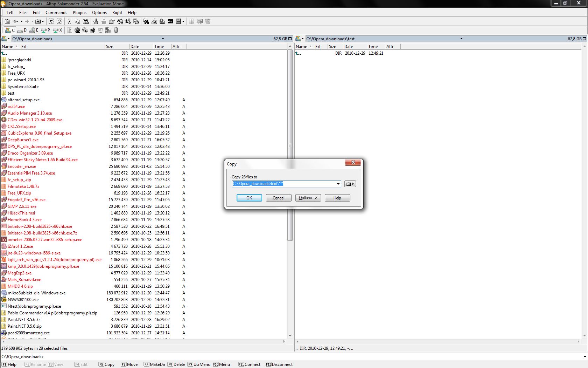The image size is (588, 368).
Task: Switch to drive E in drive bar
Action: [x=34, y=30]
